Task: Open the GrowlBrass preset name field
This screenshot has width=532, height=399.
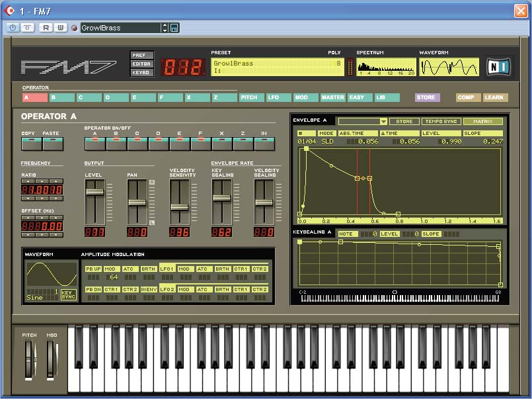Action: pos(120,28)
